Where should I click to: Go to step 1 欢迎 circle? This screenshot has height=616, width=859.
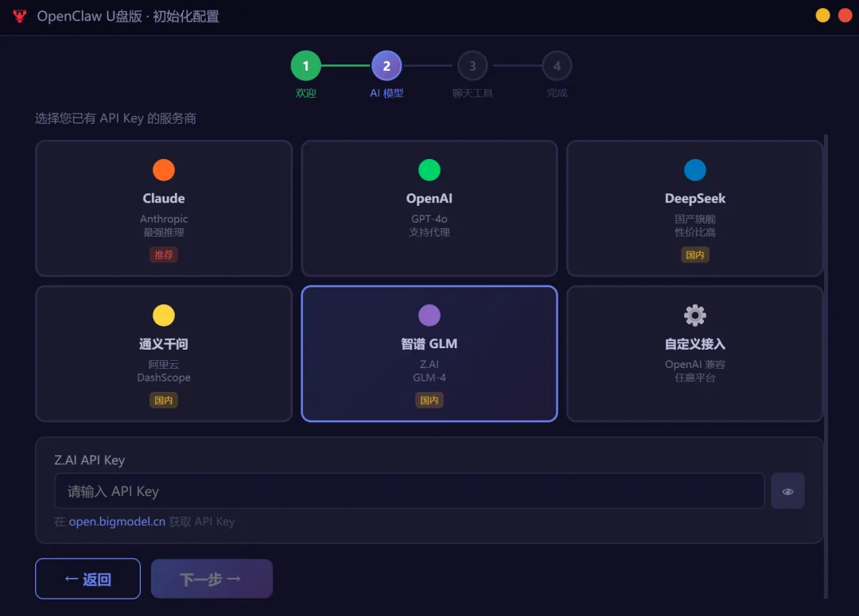coord(305,66)
